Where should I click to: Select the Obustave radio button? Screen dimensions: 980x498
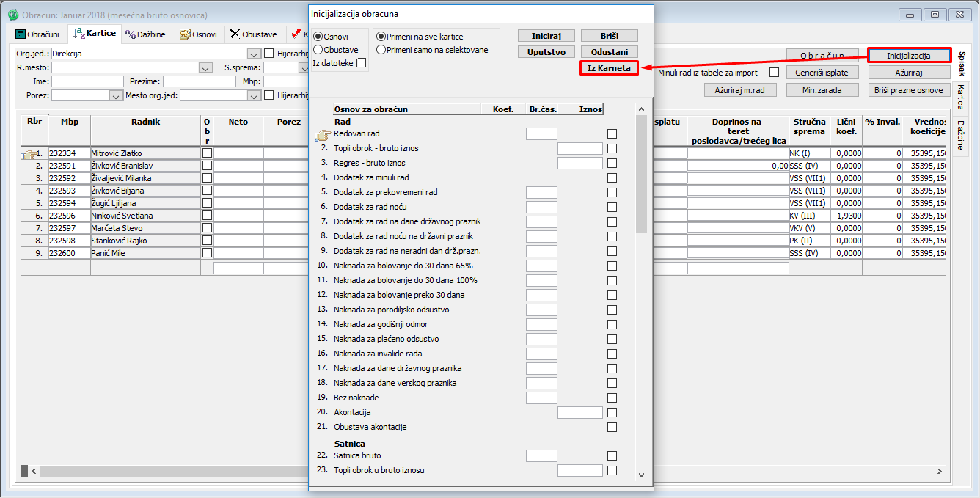tap(318, 50)
